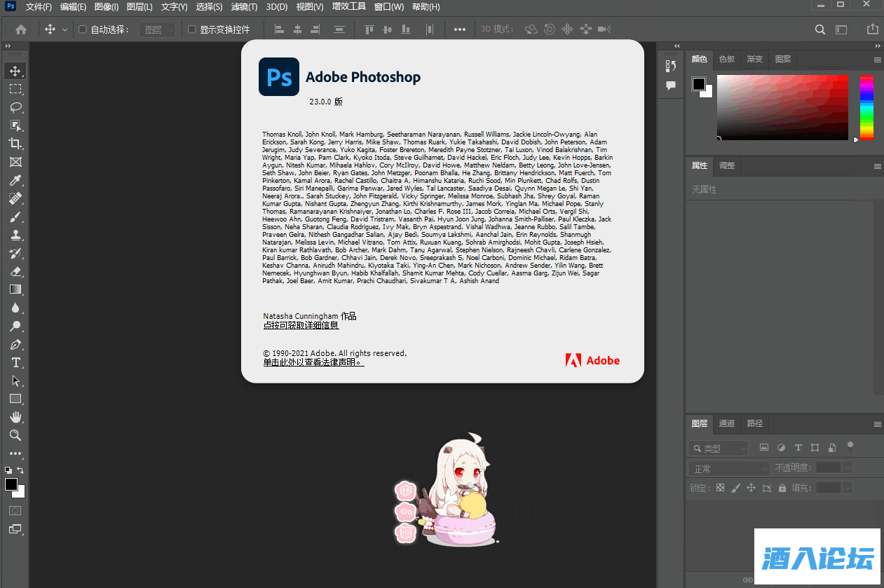This screenshot has height=588, width=884.
Task: Click the 单击此处以查看法律声明 link
Action: [x=313, y=362]
